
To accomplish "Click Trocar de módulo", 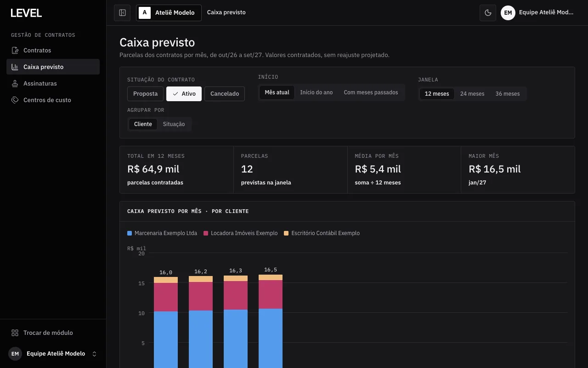I will (x=53, y=333).
